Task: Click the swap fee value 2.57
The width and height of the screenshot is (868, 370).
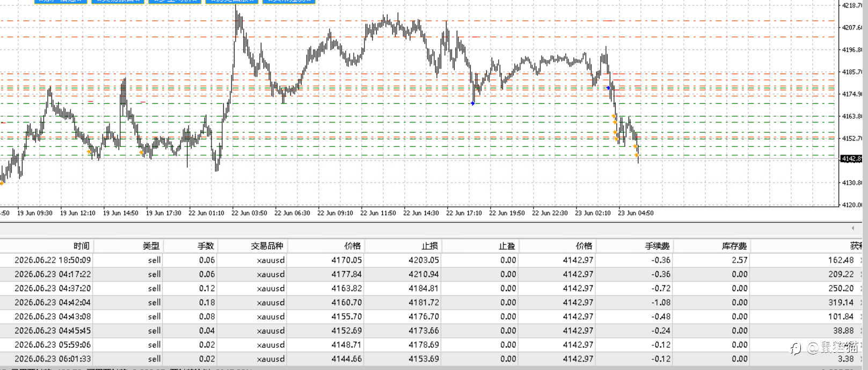Action: tap(739, 260)
